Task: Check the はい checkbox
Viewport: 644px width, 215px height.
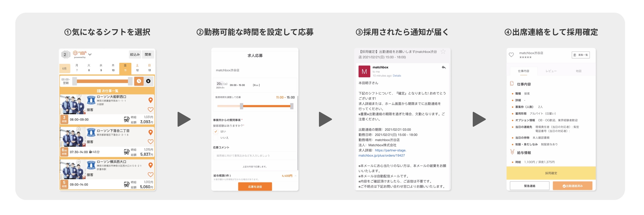Action: pos(216,131)
